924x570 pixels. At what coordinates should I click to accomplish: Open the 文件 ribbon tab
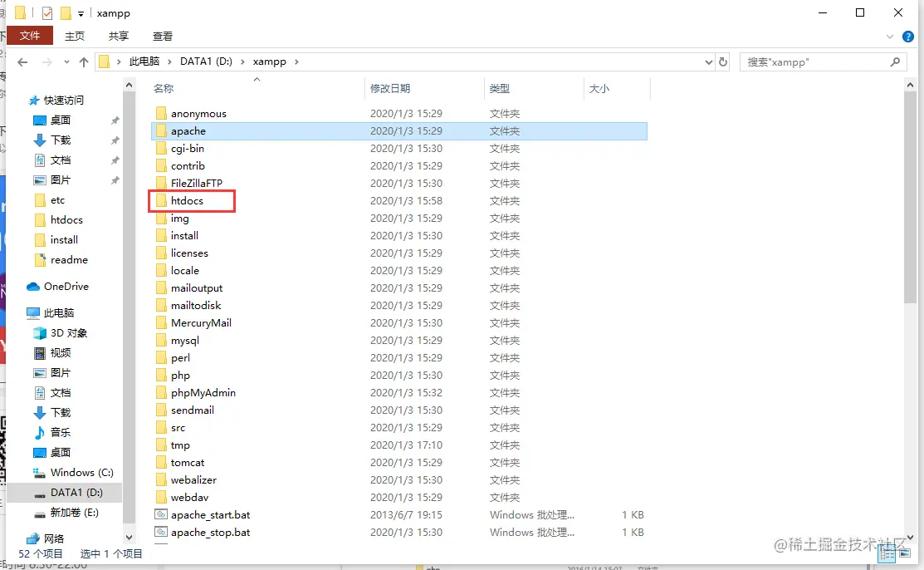point(29,36)
